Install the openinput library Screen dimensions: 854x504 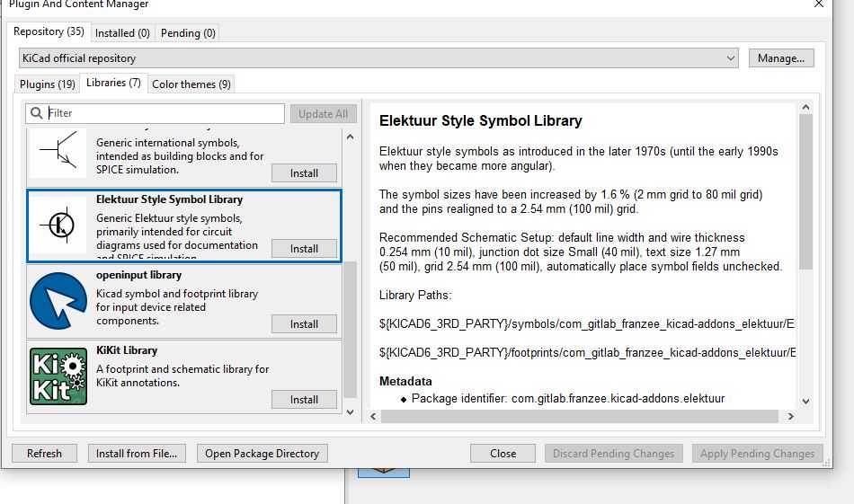[304, 324]
